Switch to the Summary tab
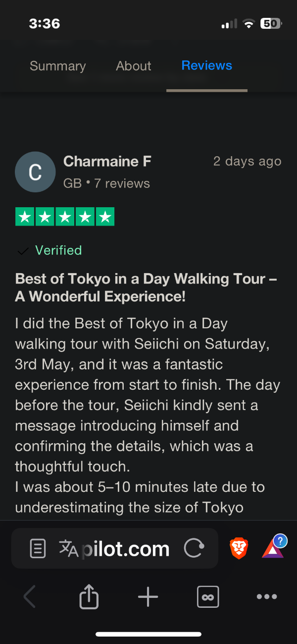 [x=57, y=66]
